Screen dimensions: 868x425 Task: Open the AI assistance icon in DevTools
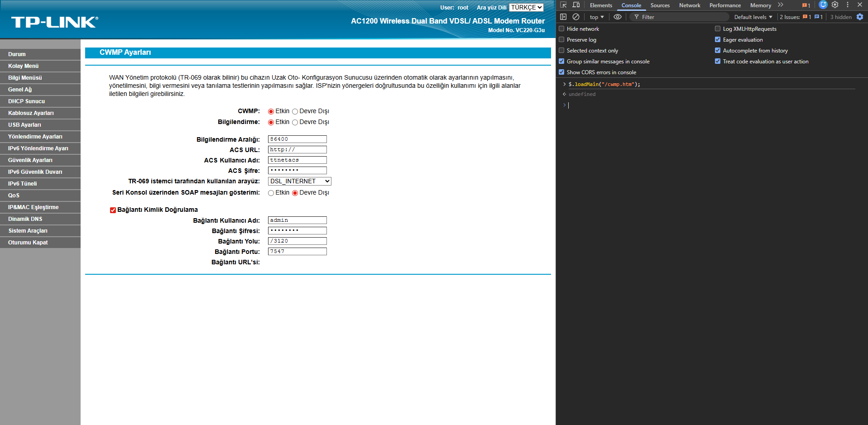(823, 5)
